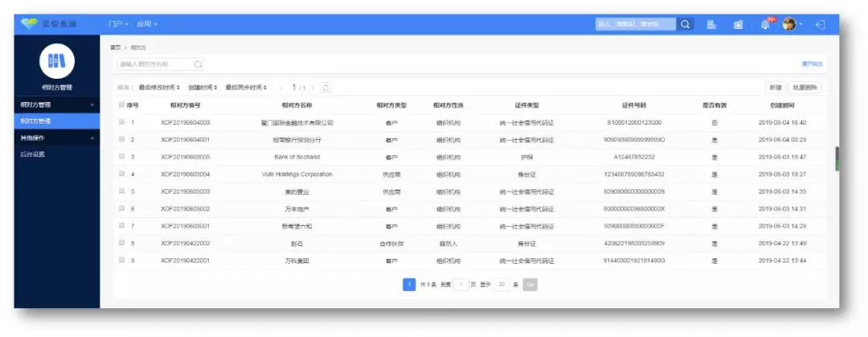The image size is (868, 337).
Task: Click the 2019-06-04 16:40 timestamp cell
Action: (782, 122)
